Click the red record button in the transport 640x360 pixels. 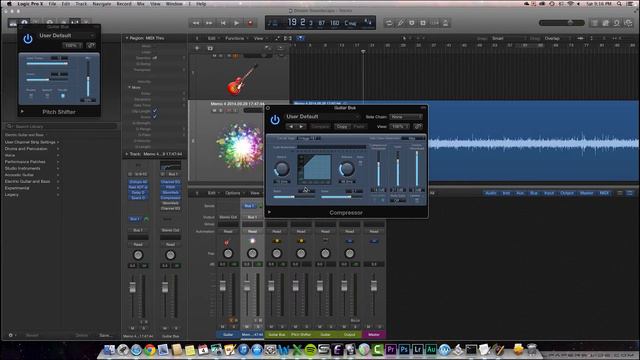tap(250, 23)
